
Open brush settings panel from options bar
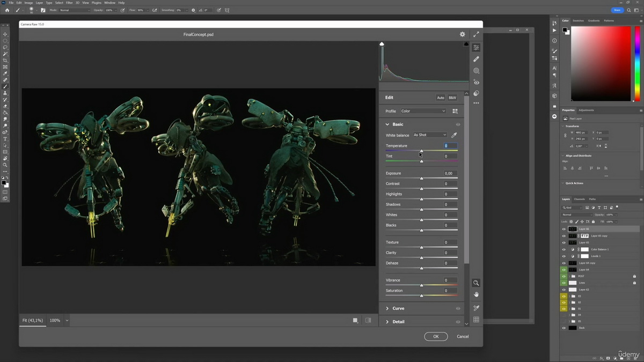[x=43, y=10]
